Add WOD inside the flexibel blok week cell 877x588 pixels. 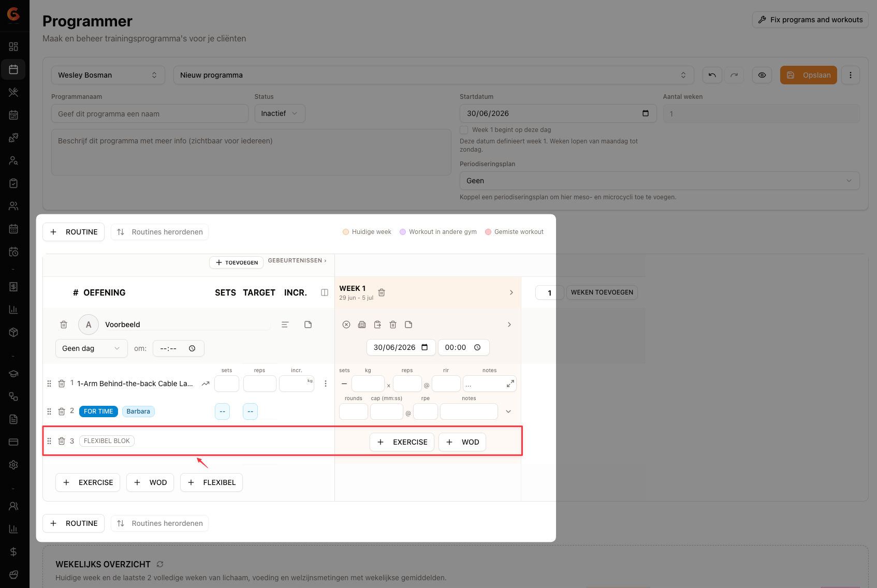point(462,442)
